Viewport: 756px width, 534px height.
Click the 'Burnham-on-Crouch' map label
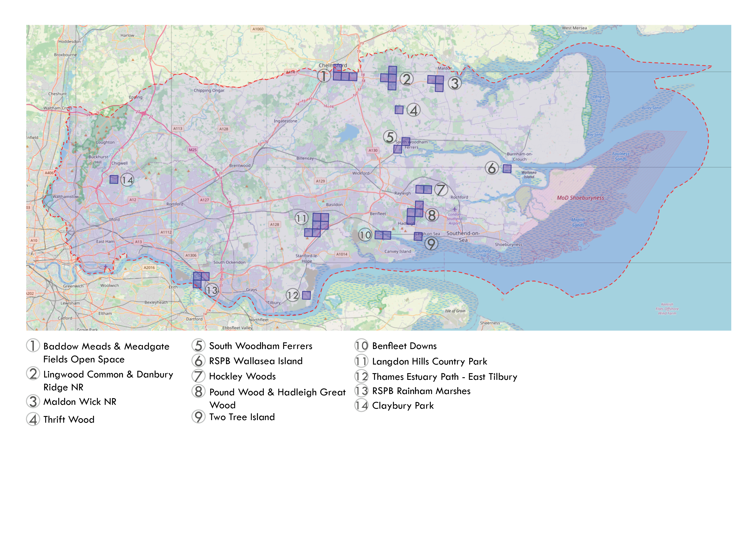coord(520,157)
